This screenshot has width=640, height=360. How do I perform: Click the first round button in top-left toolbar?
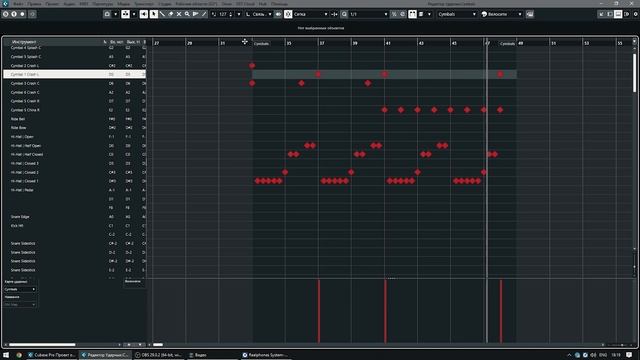[6, 14]
